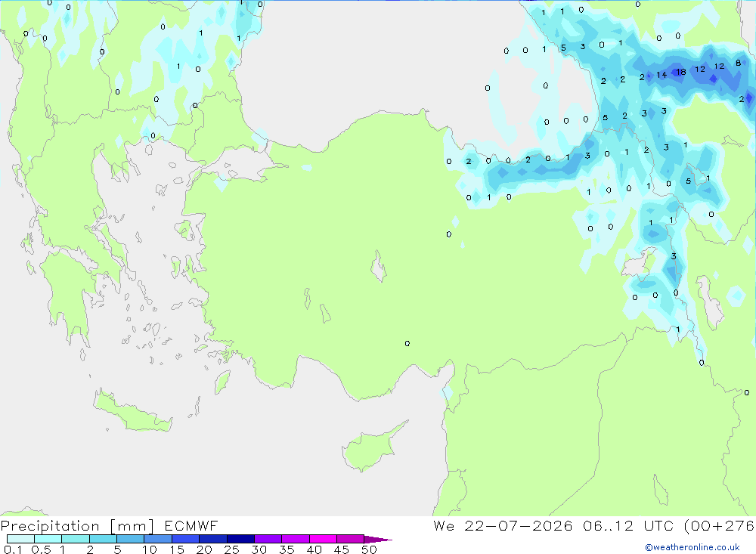Click the dark navy 25–30 mm swatch
The image size is (756, 554).
[x=240, y=539]
